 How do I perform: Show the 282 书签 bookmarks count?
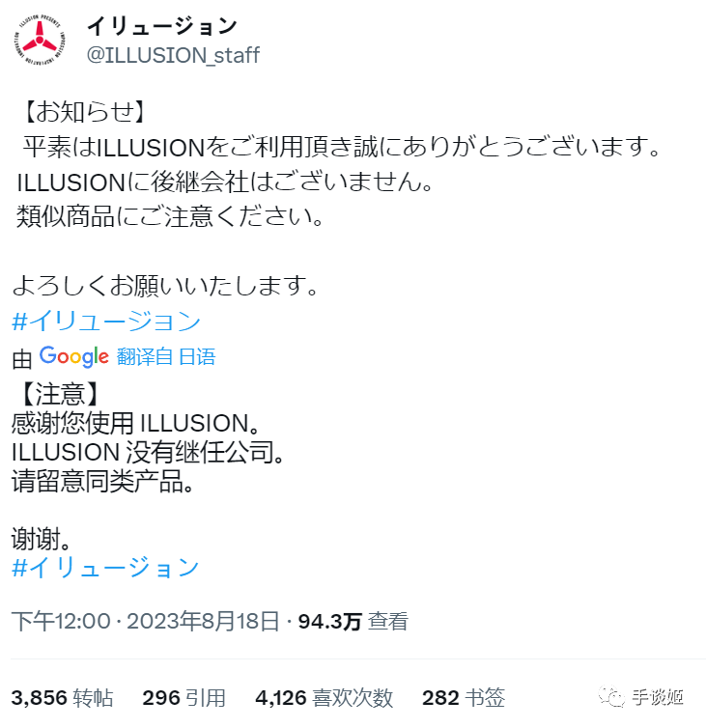464,697
